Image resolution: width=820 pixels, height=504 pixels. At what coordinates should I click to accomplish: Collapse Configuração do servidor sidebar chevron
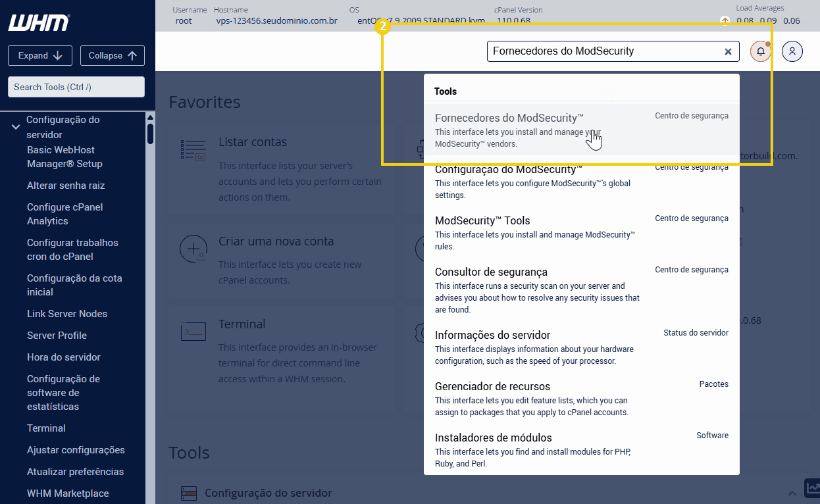tap(16, 127)
